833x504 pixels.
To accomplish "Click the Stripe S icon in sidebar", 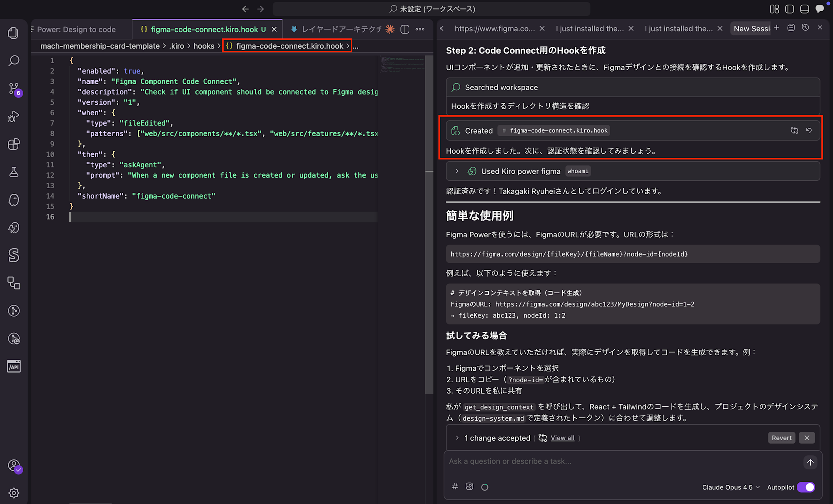I will (14, 255).
